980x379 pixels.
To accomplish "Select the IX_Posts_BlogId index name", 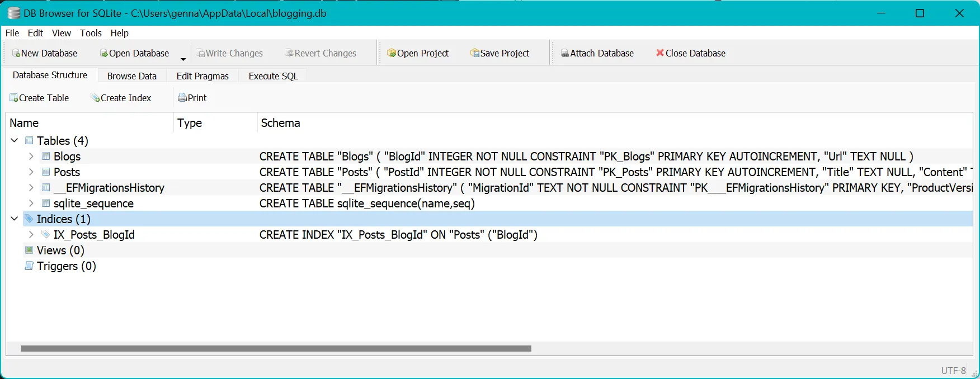I will point(94,235).
